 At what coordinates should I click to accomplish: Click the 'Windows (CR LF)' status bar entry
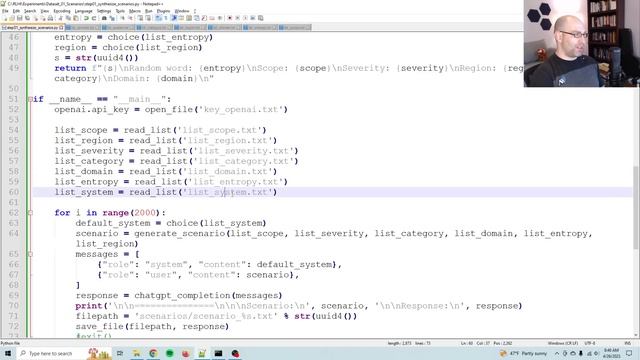pyautogui.click(x=563, y=343)
